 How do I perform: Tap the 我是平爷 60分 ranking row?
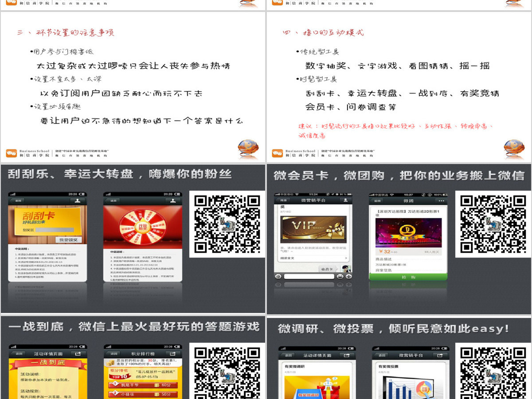click(x=143, y=384)
